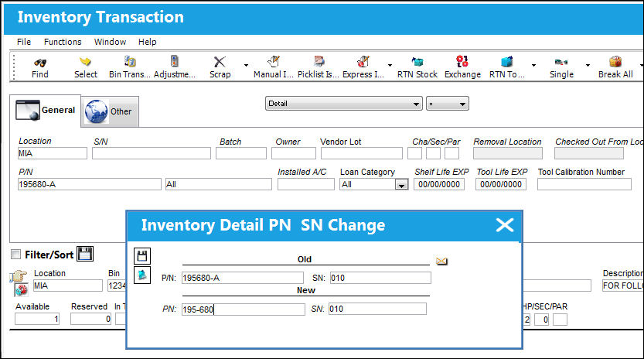Click the Shelf Life EXP date field

439,184
